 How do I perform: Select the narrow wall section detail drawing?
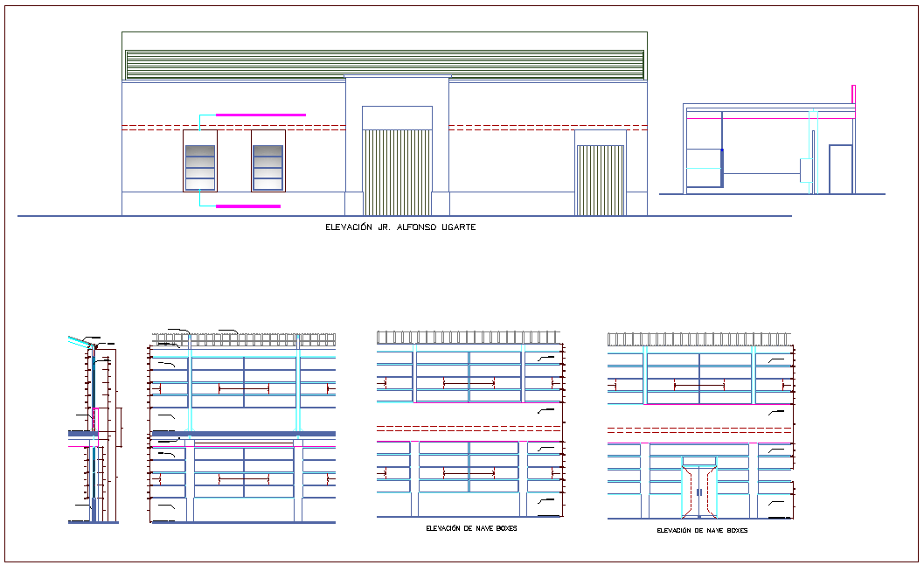94,429
